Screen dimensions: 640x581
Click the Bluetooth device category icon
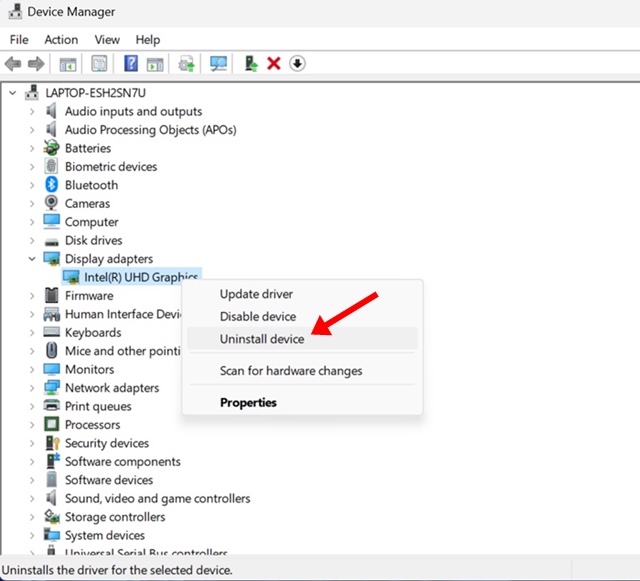[x=52, y=185]
